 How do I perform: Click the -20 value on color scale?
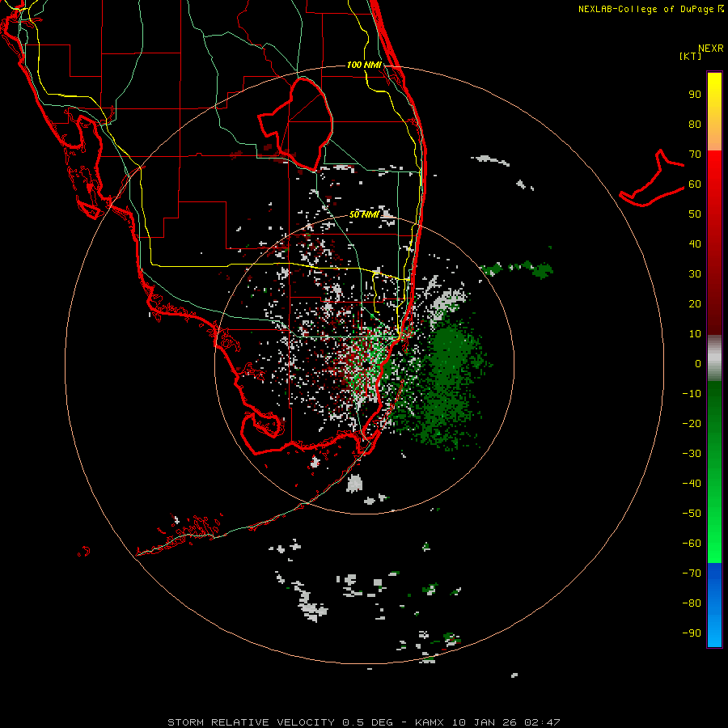pos(692,424)
